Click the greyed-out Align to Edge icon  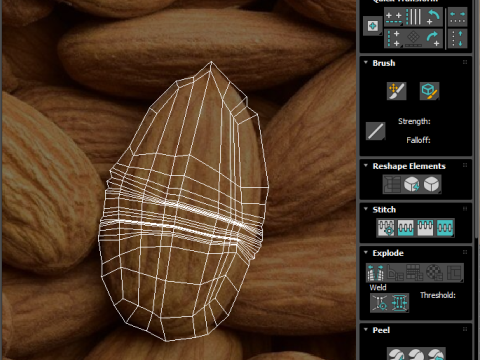pos(413,39)
